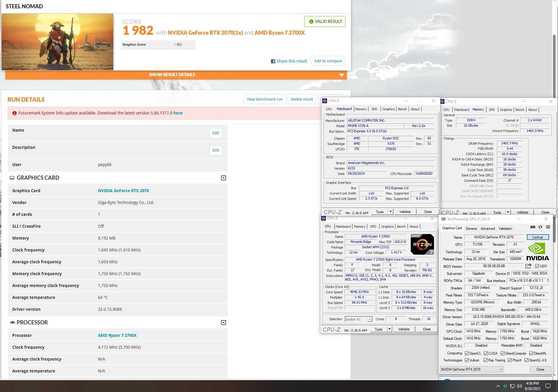Screen dimensions: 558x392
Task: Click the Edit button for Description
Action: 216,150
